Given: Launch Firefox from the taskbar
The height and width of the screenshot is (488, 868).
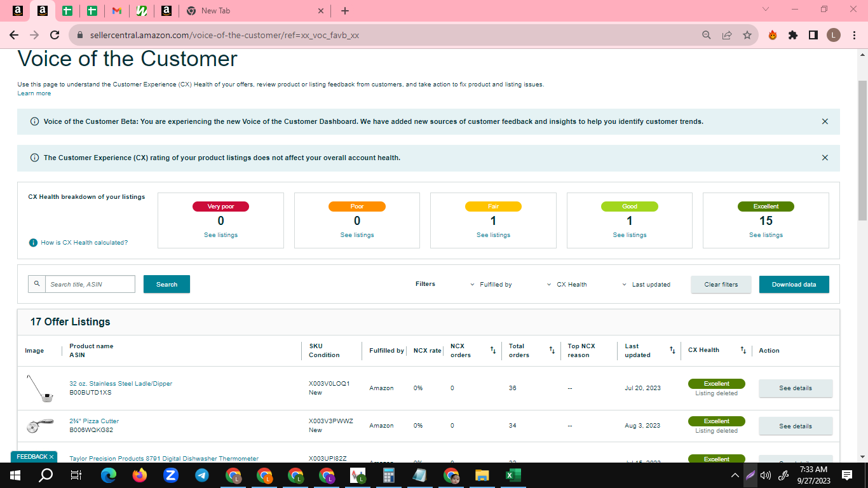Looking at the screenshot, I should pyautogui.click(x=140, y=475).
